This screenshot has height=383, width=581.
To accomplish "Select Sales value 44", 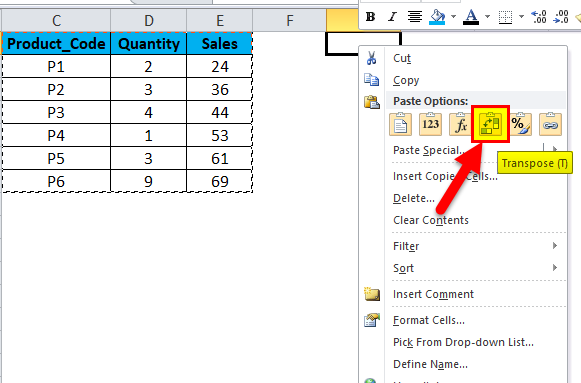I will pos(220,113).
